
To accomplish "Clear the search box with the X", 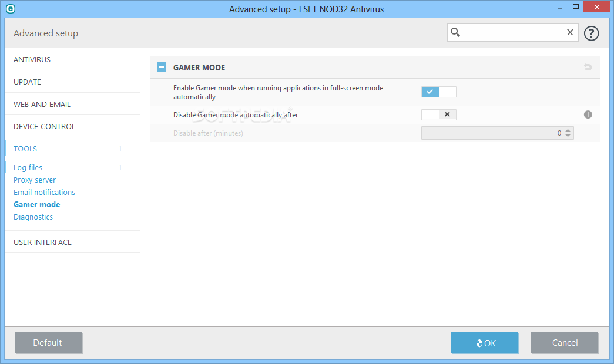I will [570, 32].
